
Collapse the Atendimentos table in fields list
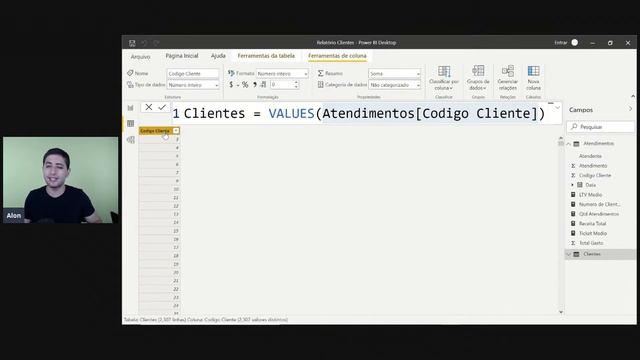(x=569, y=144)
